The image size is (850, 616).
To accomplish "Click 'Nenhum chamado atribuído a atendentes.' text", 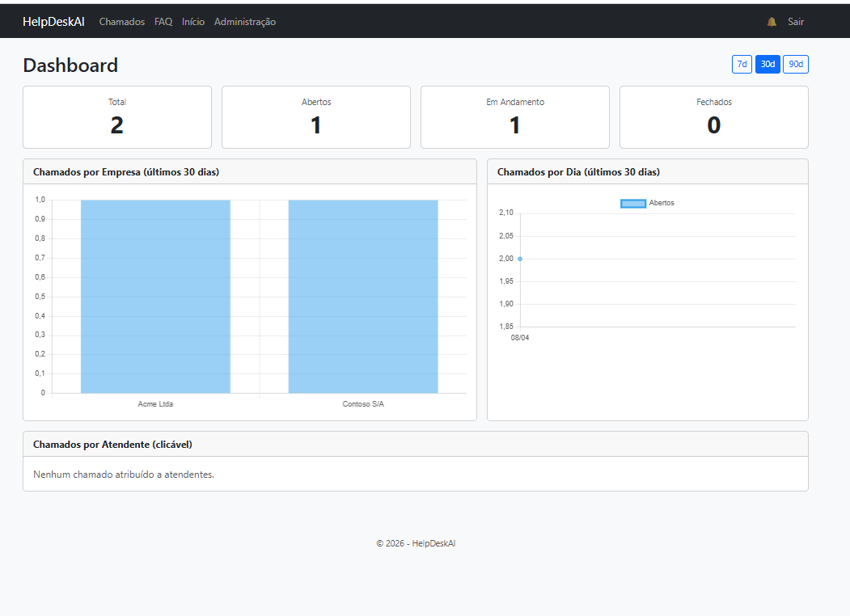I will 124,475.
